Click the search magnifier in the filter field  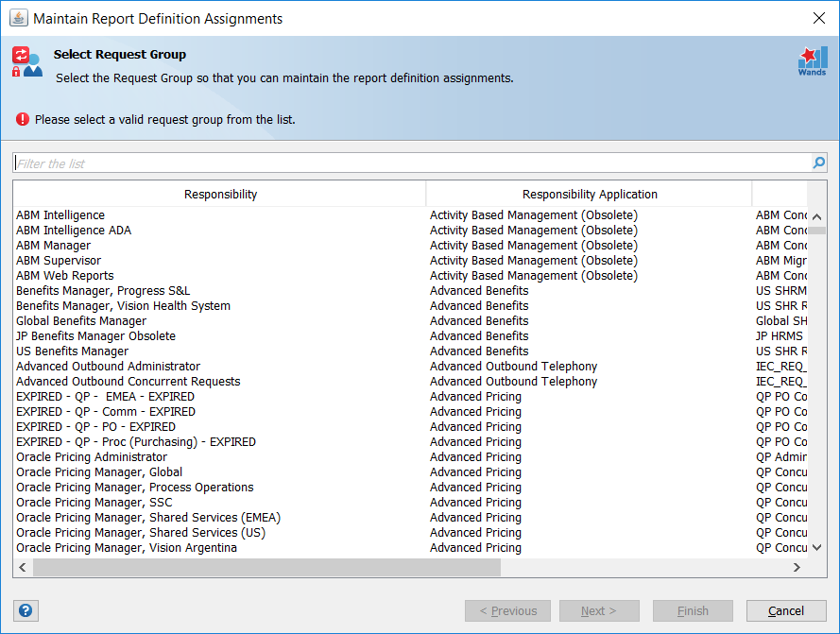tap(818, 163)
